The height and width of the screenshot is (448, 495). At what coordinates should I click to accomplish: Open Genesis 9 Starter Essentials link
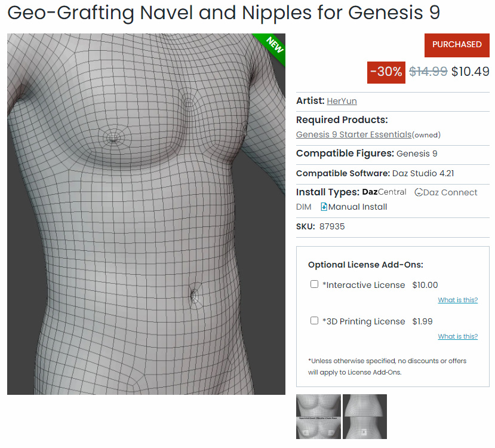click(353, 134)
